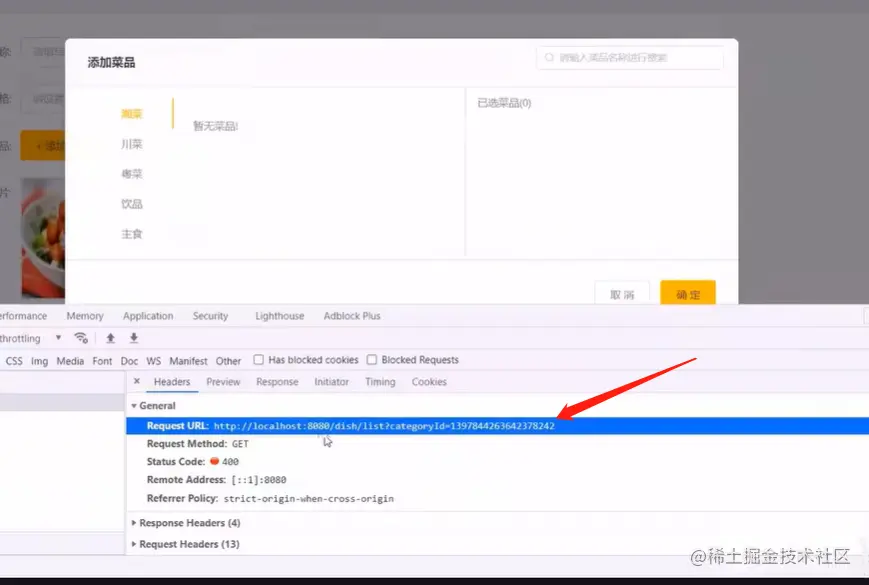
Task: Open the Adblock Plus panel tab
Action: [352, 316]
